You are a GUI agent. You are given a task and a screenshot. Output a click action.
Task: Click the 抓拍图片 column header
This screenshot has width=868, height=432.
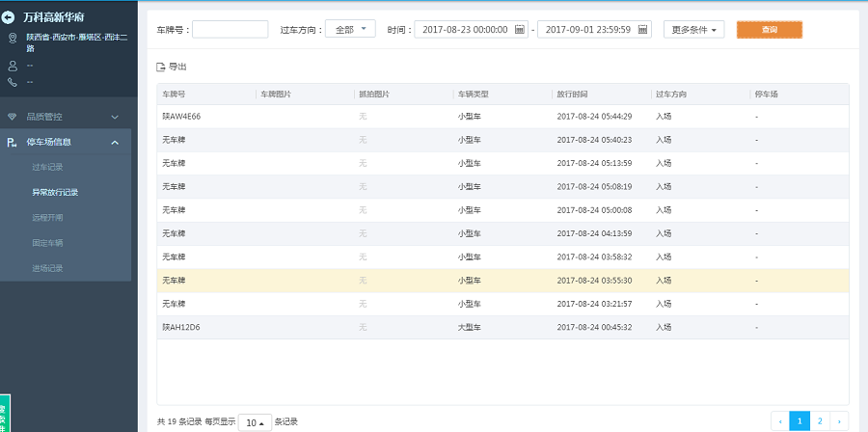[x=374, y=94]
